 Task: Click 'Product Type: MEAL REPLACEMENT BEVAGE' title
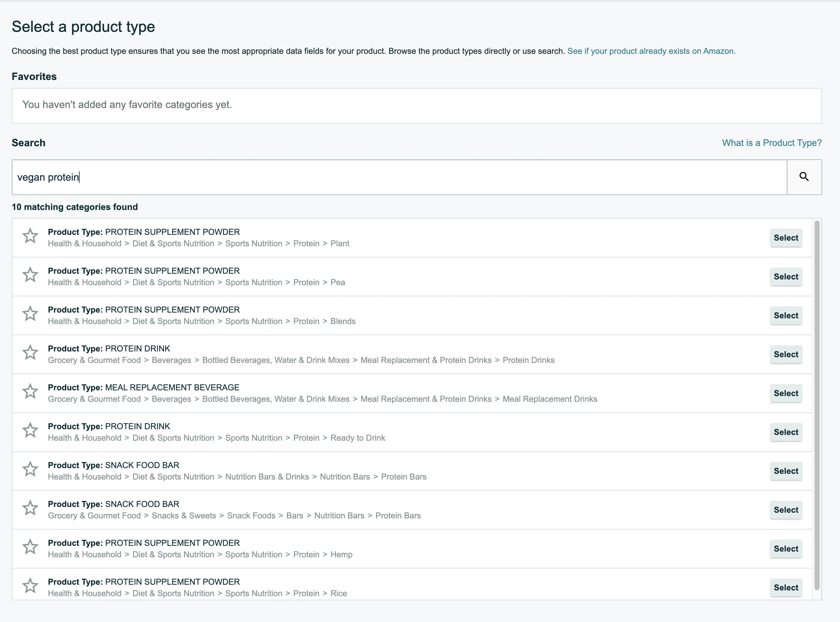point(144,387)
